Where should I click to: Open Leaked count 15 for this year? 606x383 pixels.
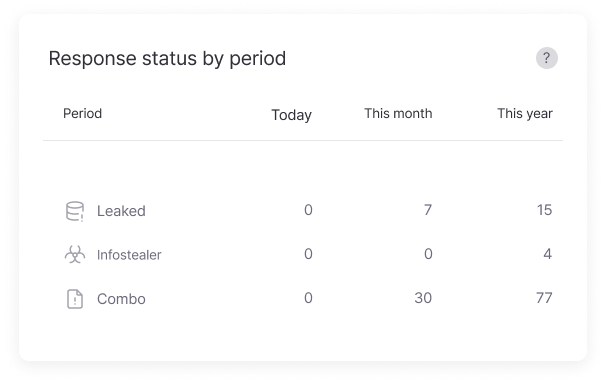pos(544,210)
